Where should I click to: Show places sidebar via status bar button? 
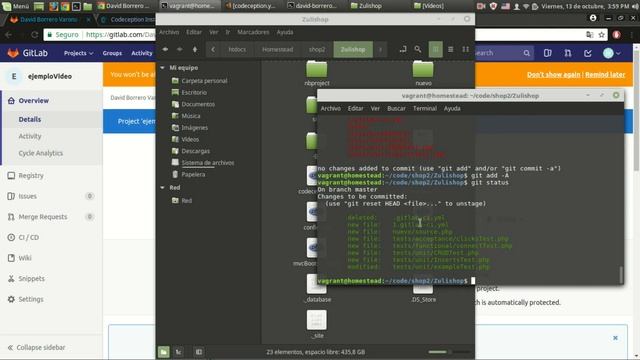pos(164,352)
